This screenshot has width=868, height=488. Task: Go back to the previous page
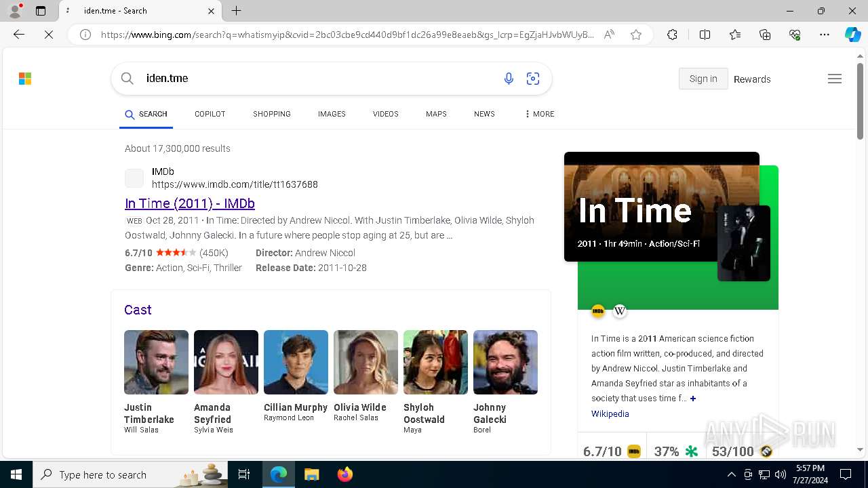19,35
